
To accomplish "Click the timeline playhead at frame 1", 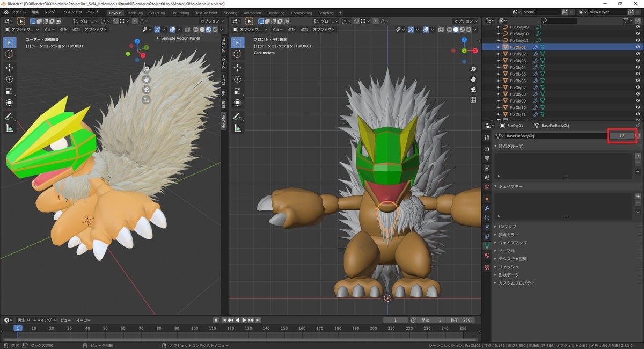I will coord(18,328).
